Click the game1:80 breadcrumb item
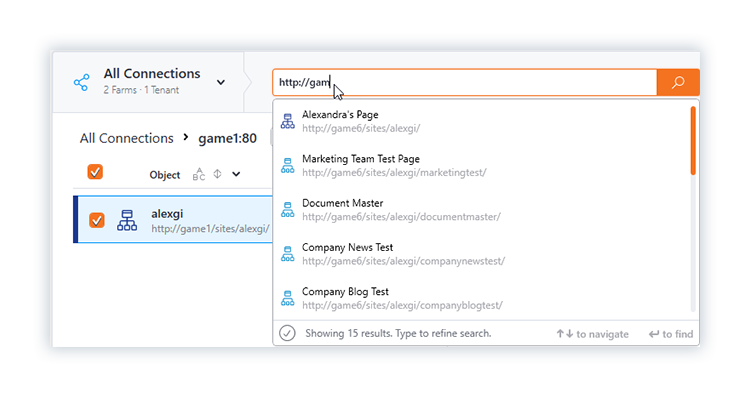The width and height of the screenshot is (750, 397). [x=227, y=138]
